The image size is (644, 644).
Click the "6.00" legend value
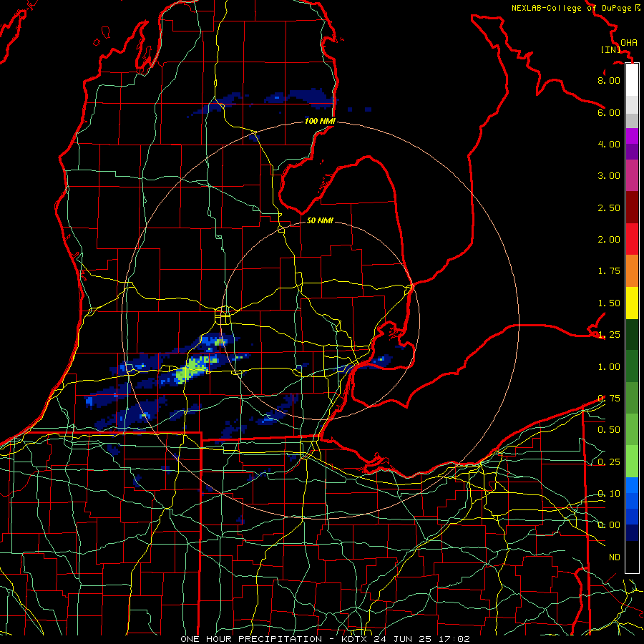point(609,112)
